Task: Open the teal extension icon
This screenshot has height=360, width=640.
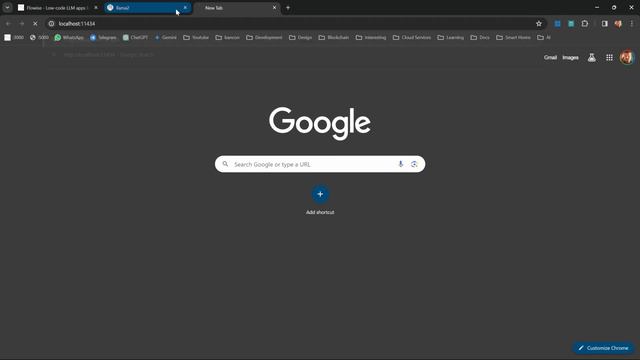Action: click(571, 24)
